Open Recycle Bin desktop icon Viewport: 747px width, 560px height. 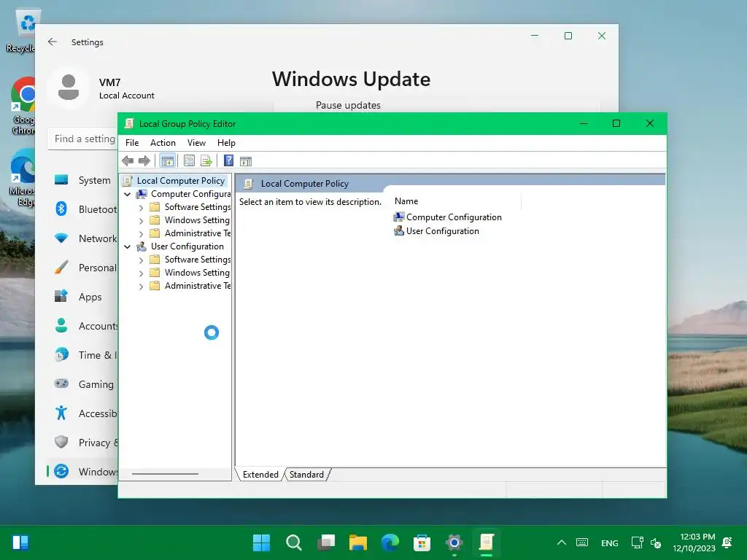click(x=21, y=31)
